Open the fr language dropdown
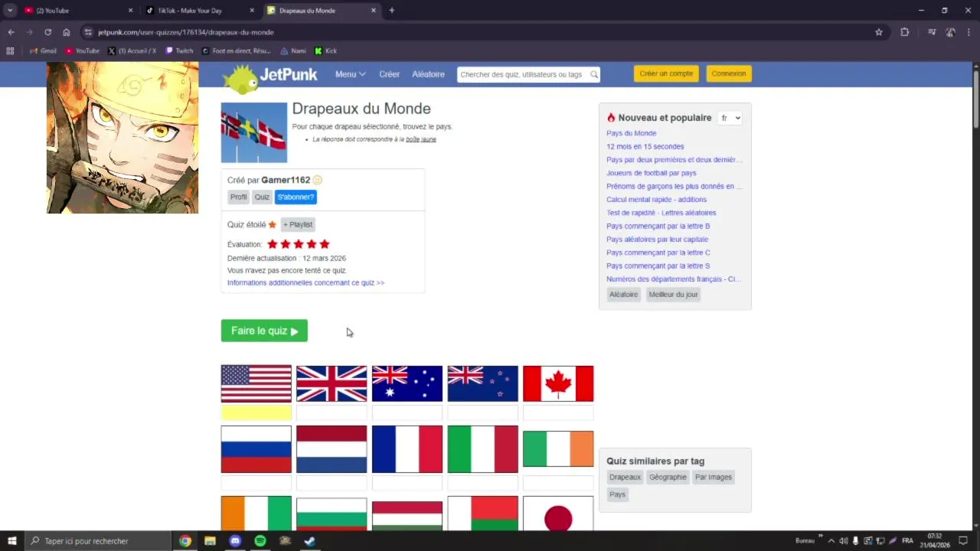 click(x=730, y=118)
